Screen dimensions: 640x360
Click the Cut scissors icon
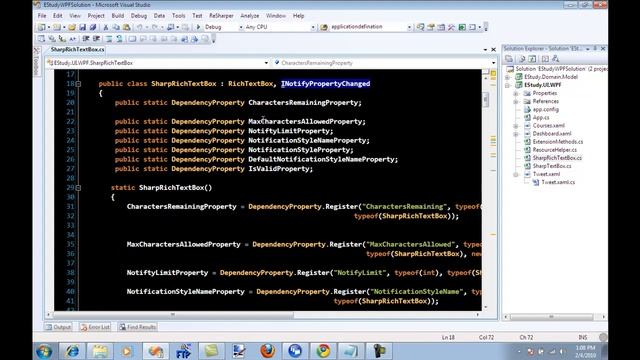[106, 27]
